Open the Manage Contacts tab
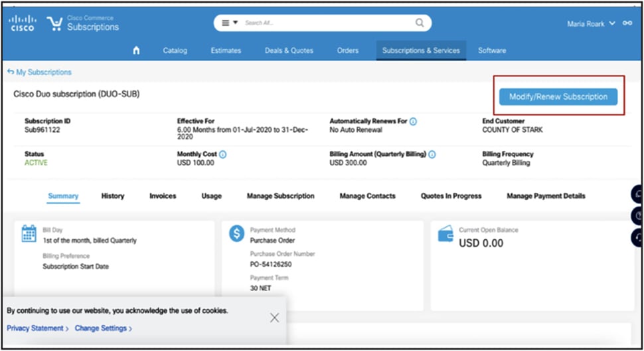 coord(367,196)
